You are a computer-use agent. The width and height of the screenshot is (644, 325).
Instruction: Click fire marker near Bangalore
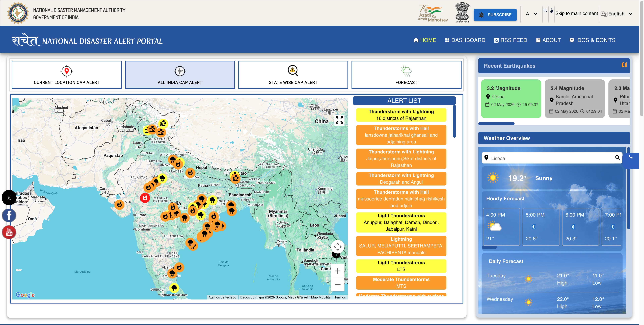point(179,267)
